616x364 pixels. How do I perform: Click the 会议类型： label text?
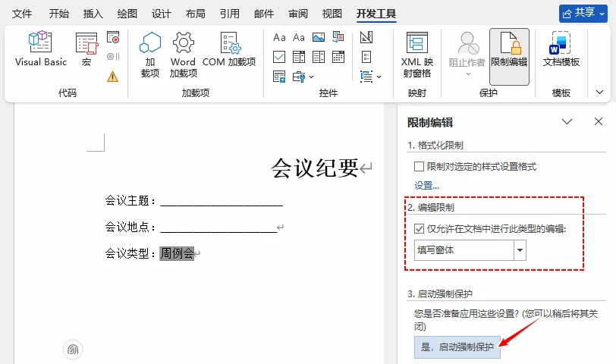[x=130, y=253]
